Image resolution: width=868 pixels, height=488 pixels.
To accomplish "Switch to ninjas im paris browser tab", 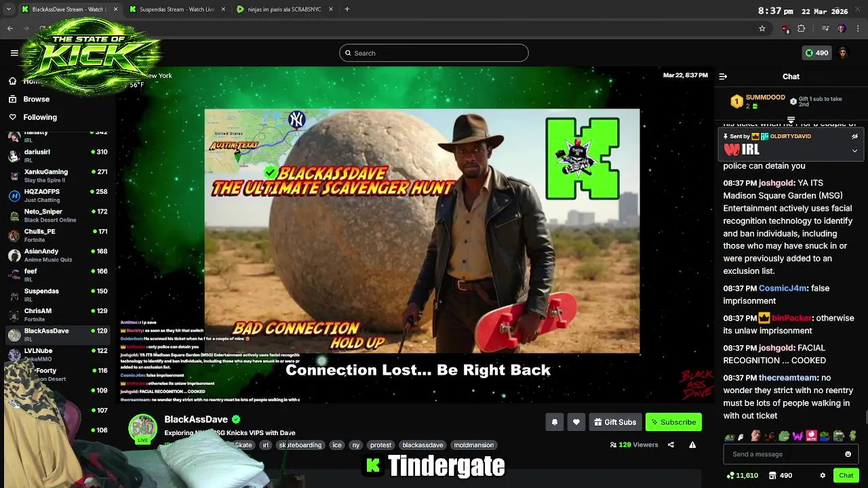I will pos(283,9).
